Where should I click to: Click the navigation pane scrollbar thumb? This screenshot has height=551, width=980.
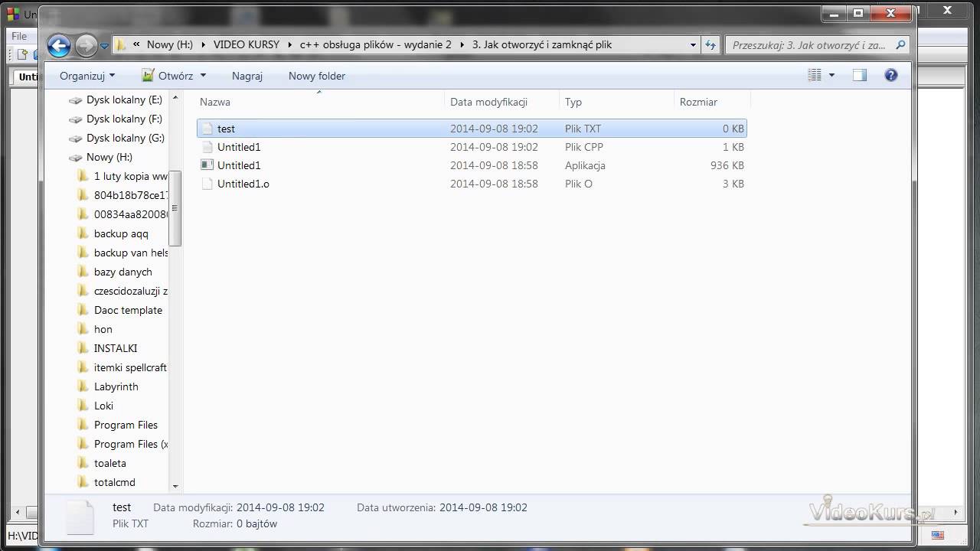click(175, 208)
